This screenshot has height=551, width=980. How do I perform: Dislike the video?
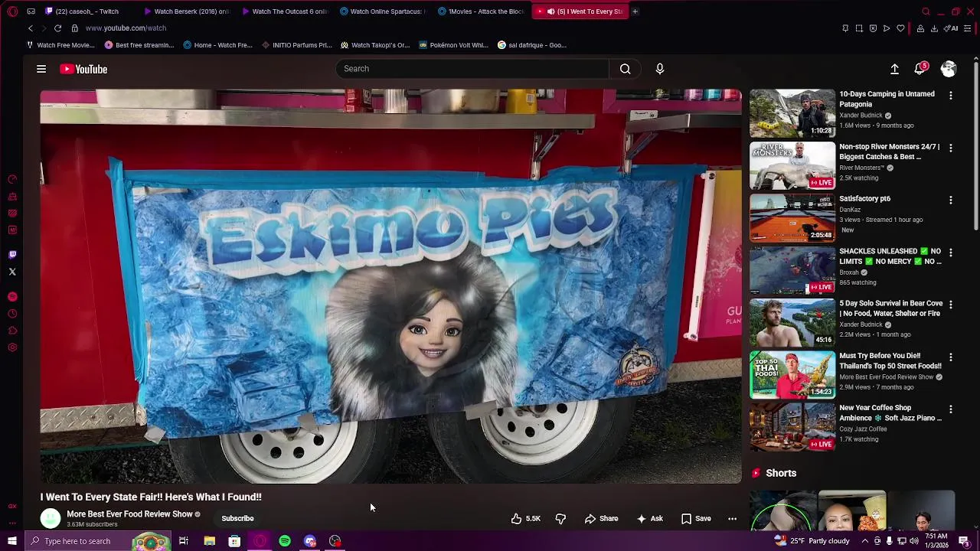pyautogui.click(x=560, y=519)
